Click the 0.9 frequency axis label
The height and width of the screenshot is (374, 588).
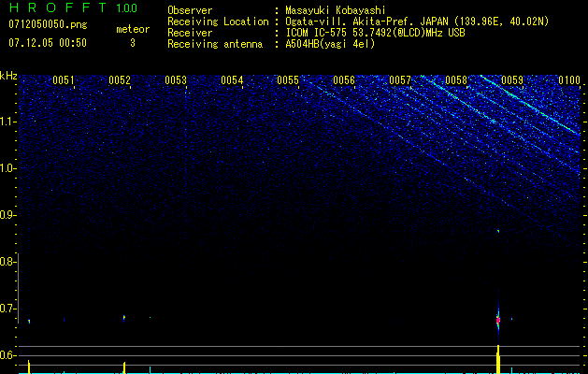7,215
